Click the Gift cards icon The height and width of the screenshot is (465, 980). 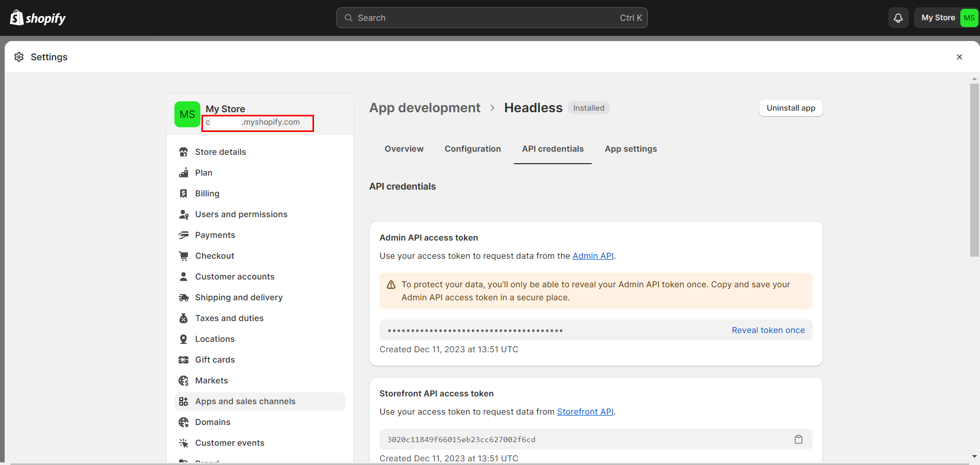[x=183, y=360]
